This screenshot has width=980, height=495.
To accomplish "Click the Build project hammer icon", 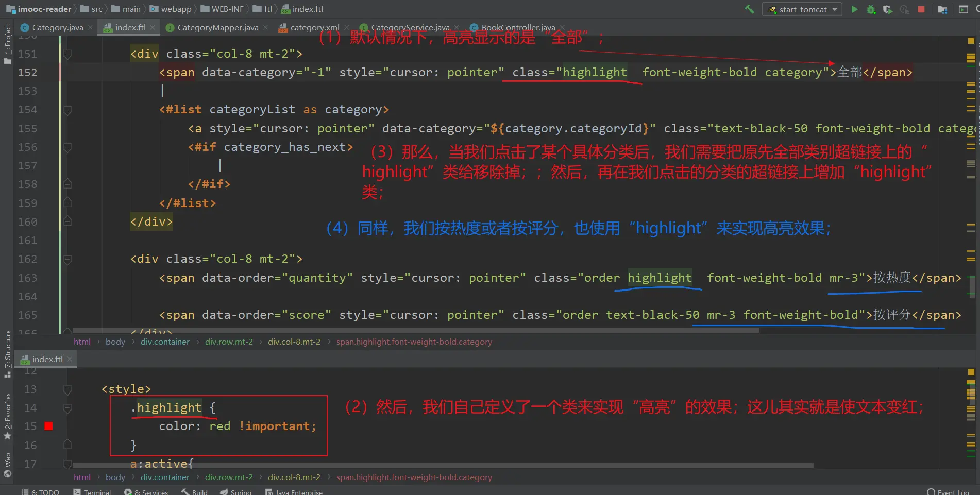I will (x=749, y=9).
